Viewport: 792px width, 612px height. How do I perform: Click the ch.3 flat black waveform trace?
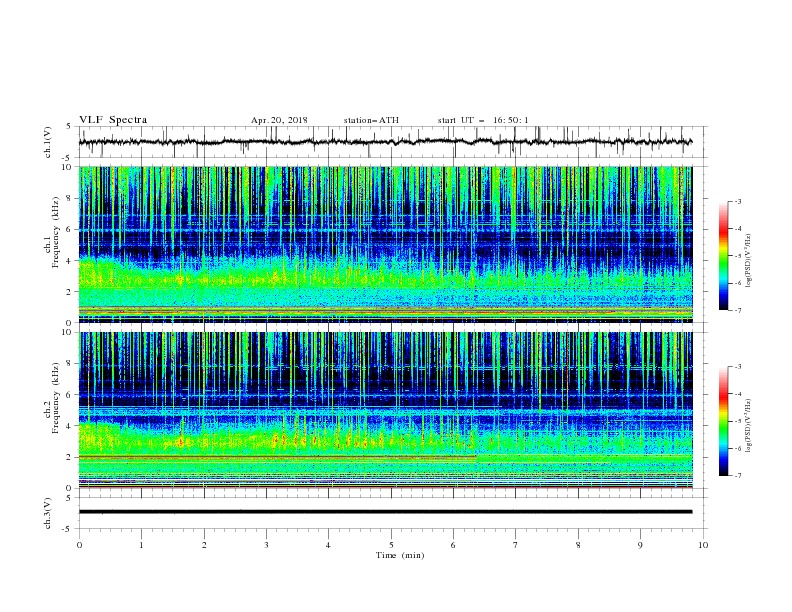(x=385, y=512)
